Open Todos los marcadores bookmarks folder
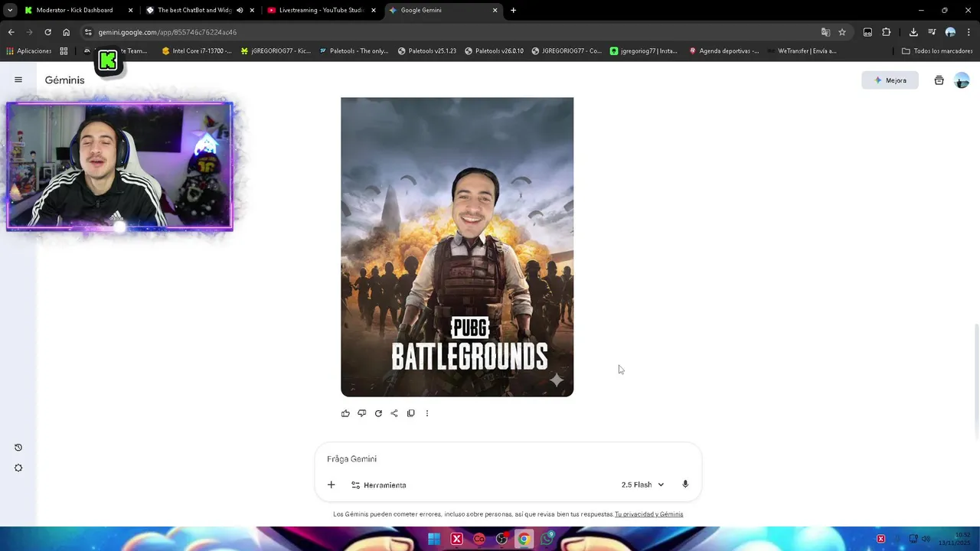Viewport: 980px width, 551px height. point(936,51)
